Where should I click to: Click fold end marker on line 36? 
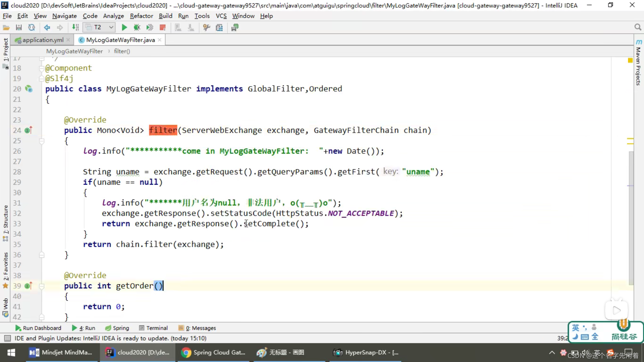[x=42, y=255]
